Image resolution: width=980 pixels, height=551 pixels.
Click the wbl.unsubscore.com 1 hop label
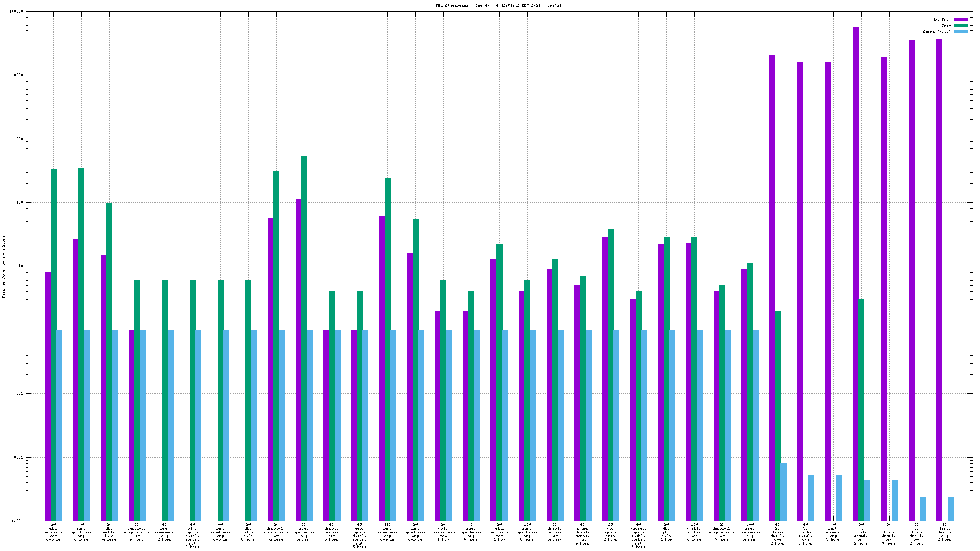pyautogui.click(x=443, y=532)
